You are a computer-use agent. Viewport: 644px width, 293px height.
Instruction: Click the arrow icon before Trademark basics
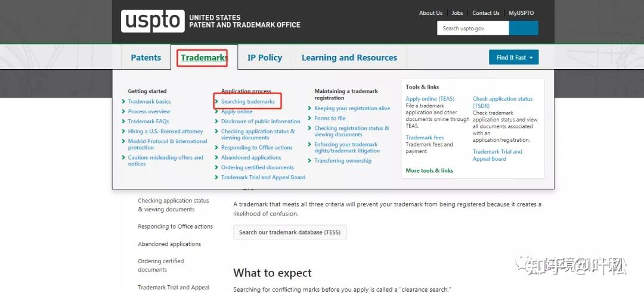click(123, 101)
